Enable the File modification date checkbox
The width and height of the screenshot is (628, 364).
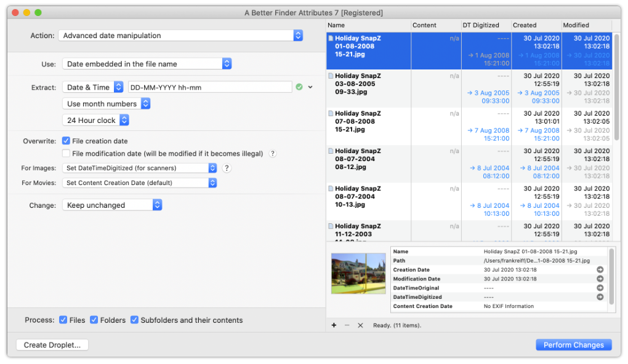[66, 154]
